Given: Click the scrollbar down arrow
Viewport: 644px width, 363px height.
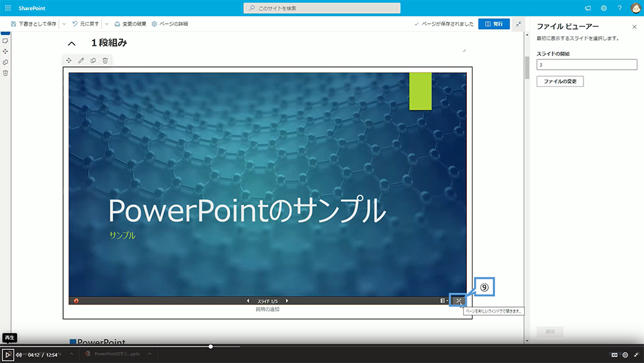Looking at the screenshot, I should point(527,341).
